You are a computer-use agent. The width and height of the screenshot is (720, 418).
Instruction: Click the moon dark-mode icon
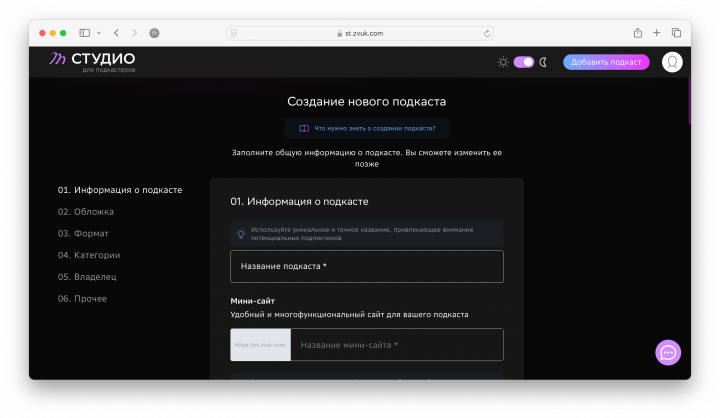coord(545,62)
